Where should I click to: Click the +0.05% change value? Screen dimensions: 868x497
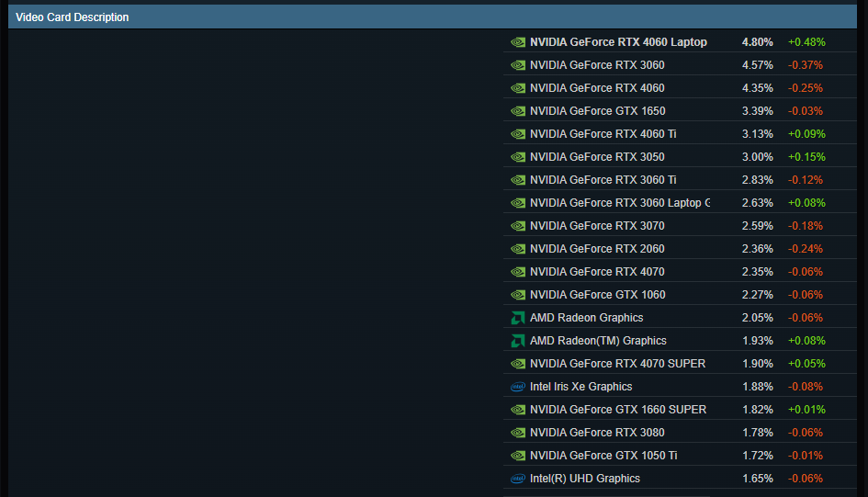point(806,364)
